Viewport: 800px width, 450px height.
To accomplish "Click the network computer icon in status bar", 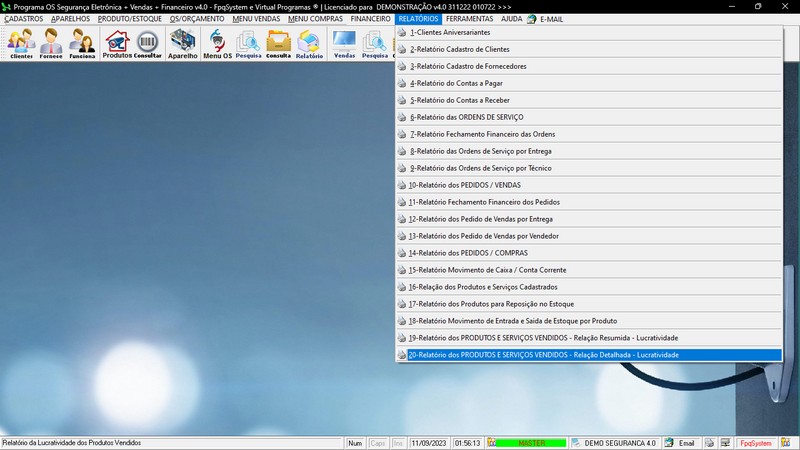I will (725, 443).
